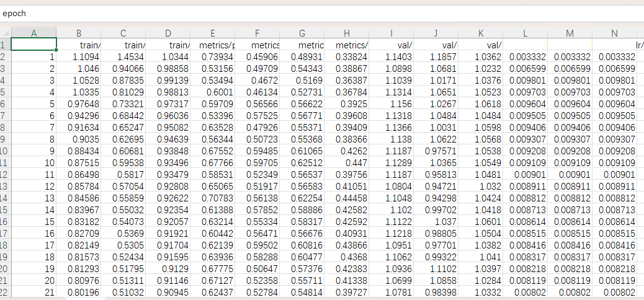
Task: Select cell with value 1.1403
Action: click(391, 56)
